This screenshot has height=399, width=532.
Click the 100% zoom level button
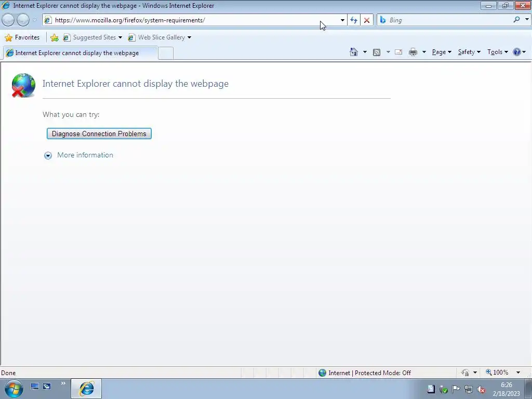point(497,373)
